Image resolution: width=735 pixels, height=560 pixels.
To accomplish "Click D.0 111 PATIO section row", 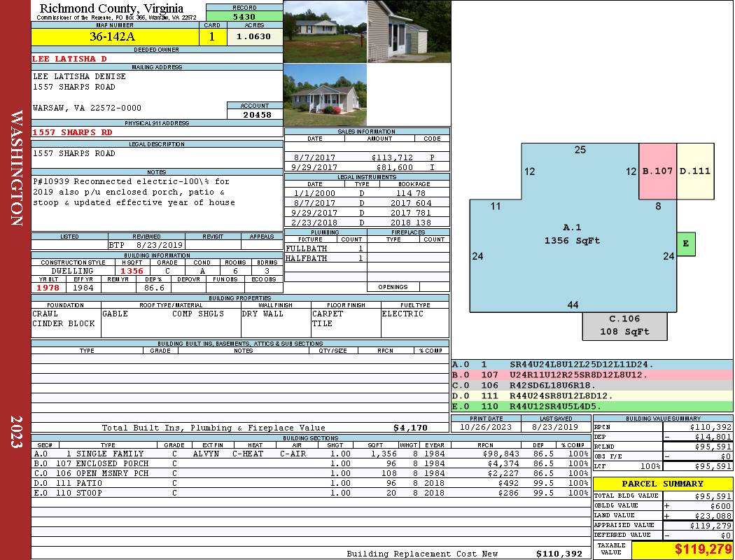I will coord(311,483).
